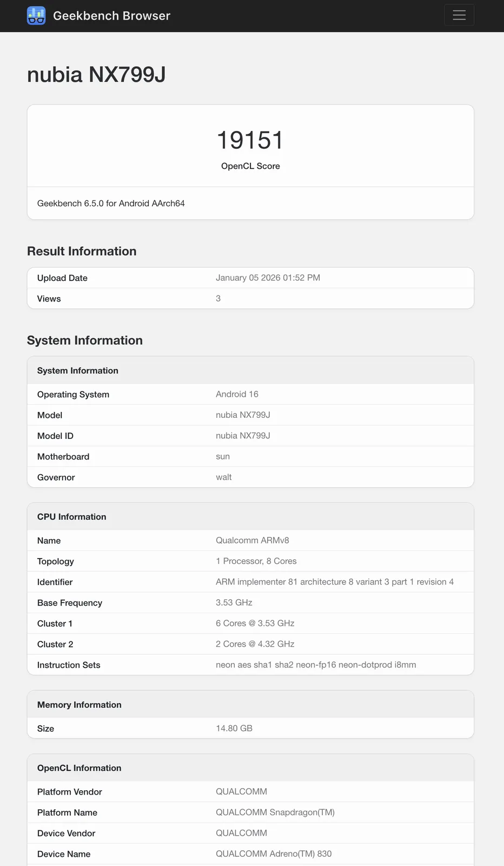
Task: Click the Android 16 operating system value
Action: (x=237, y=394)
